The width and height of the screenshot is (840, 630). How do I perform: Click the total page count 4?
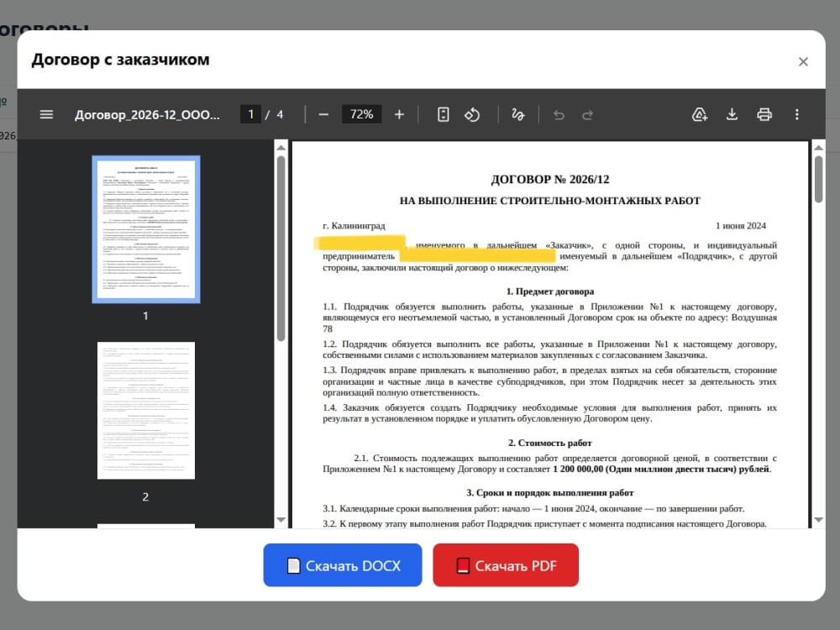tap(280, 114)
